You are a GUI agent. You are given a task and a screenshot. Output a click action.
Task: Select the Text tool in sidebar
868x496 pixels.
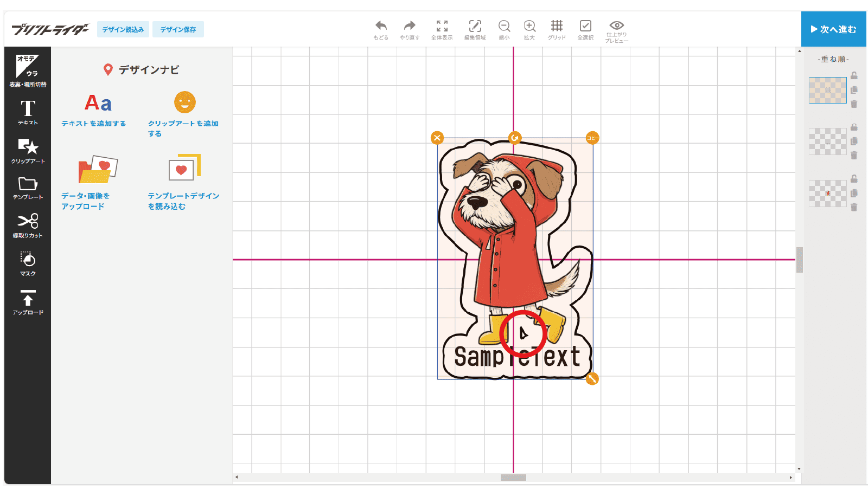click(x=28, y=112)
